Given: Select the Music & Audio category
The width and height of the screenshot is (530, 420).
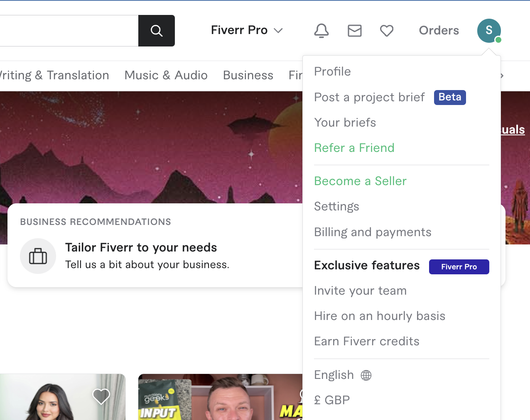Looking at the screenshot, I should [166, 75].
